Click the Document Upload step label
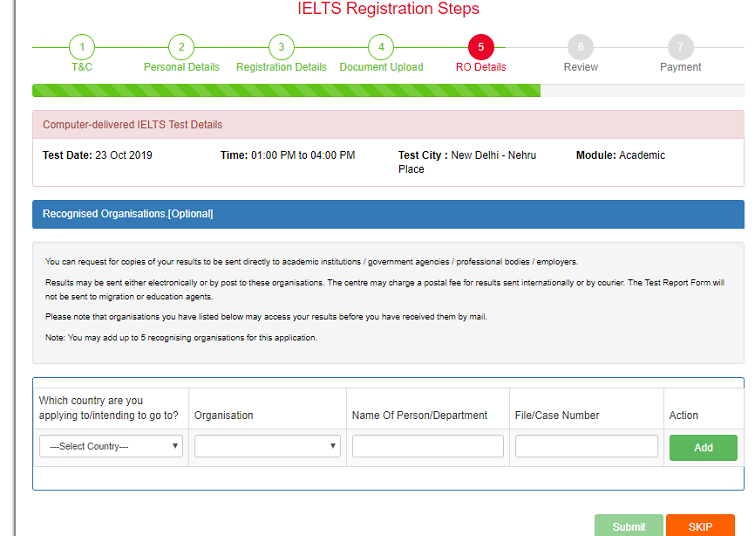Image resolution: width=755 pixels, height=536 pixels. pos(381,67)
